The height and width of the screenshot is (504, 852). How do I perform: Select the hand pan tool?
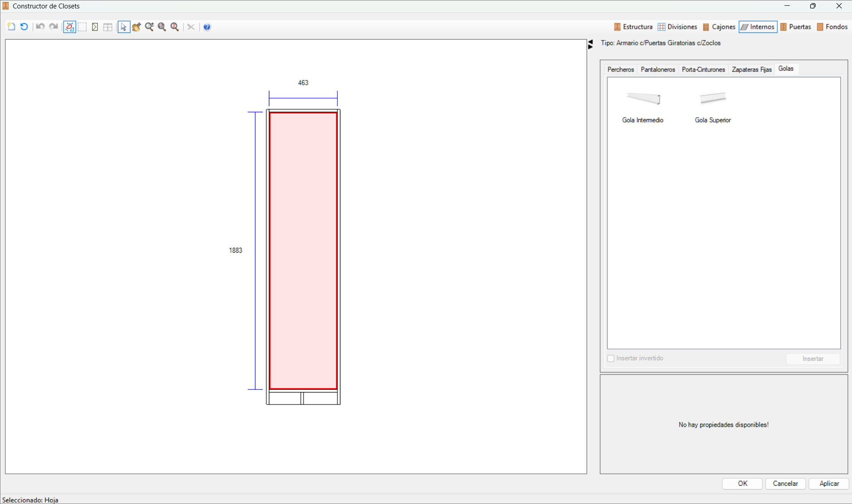point(136,27)
